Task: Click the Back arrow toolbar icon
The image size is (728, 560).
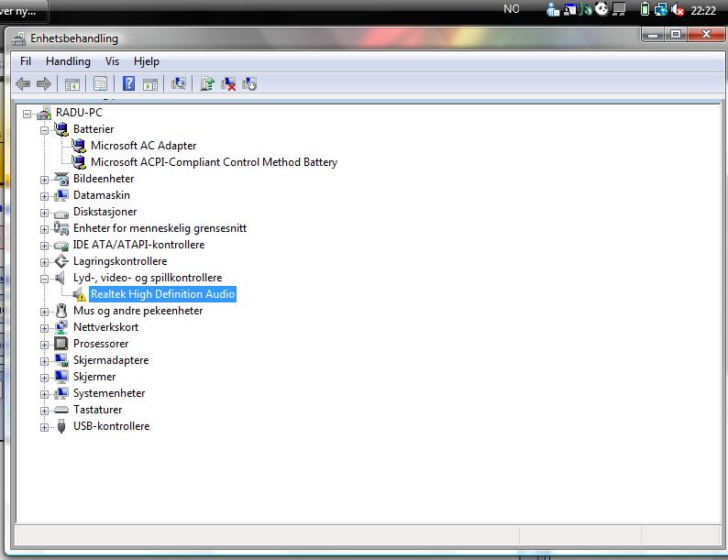Action: (x=23, y=84)
